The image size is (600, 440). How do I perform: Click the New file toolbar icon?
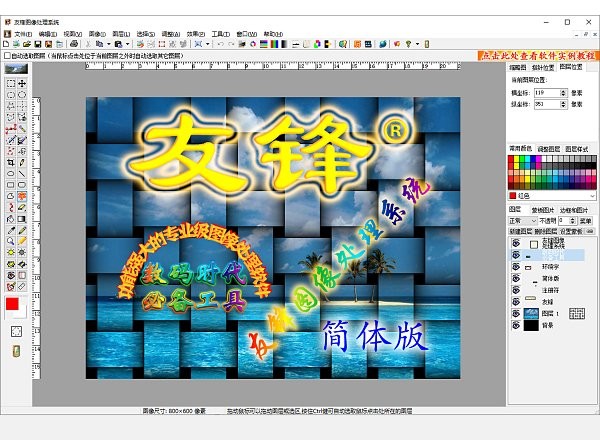tap(8, 44)
